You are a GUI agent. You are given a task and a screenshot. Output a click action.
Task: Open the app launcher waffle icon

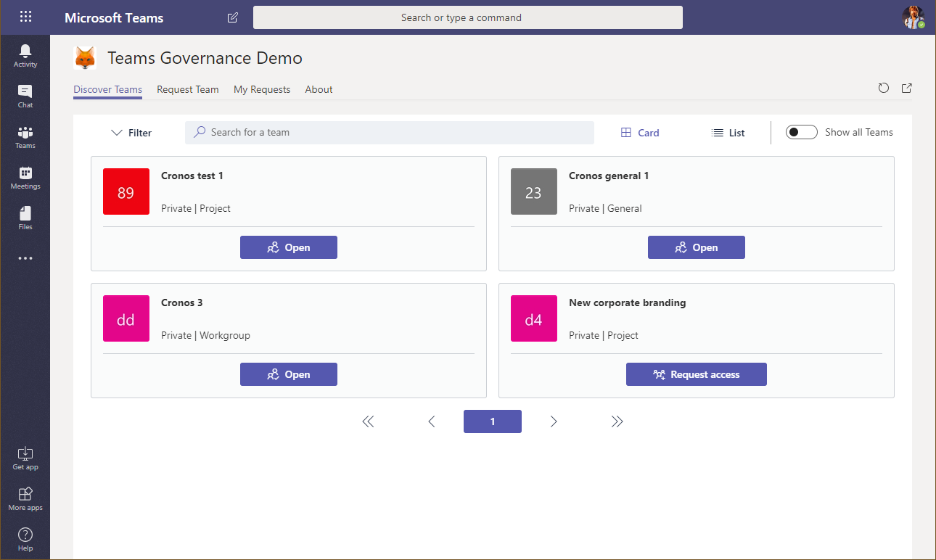pyautogui.click(x=25, y=17)
